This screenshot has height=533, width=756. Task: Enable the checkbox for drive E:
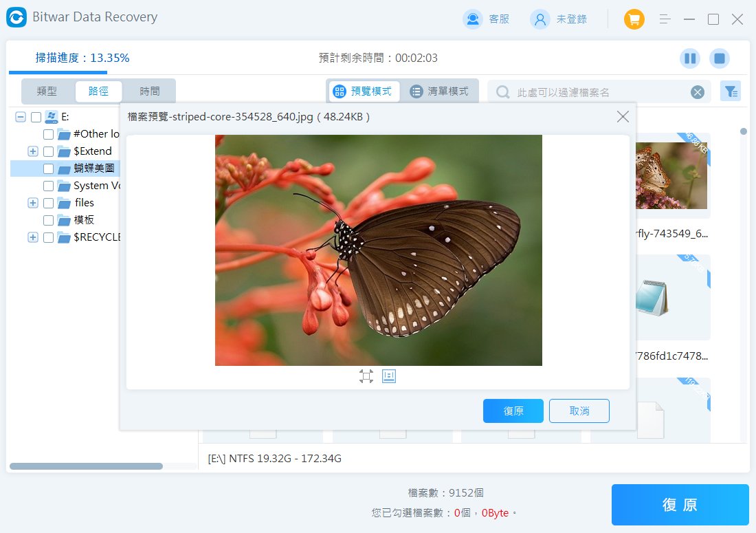36,117
